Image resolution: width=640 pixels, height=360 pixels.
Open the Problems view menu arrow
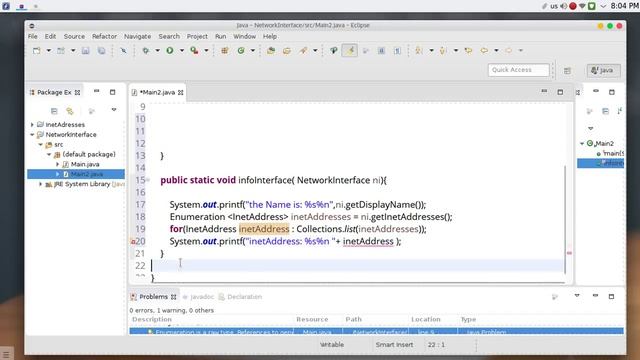point(577,296)
